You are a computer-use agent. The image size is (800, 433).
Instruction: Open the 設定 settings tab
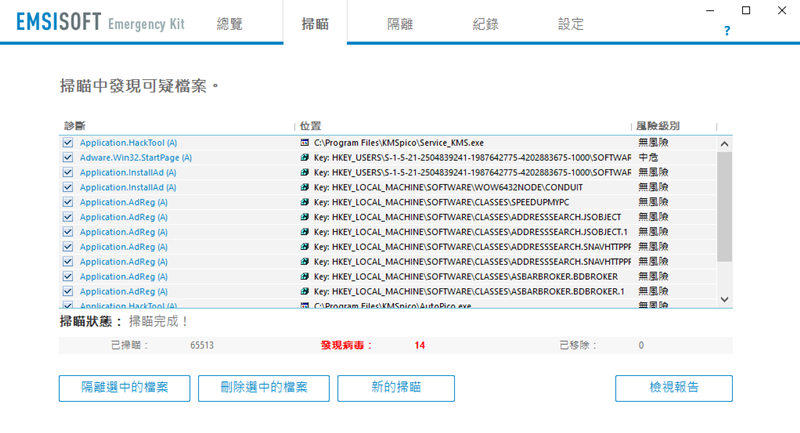point(570,24)
